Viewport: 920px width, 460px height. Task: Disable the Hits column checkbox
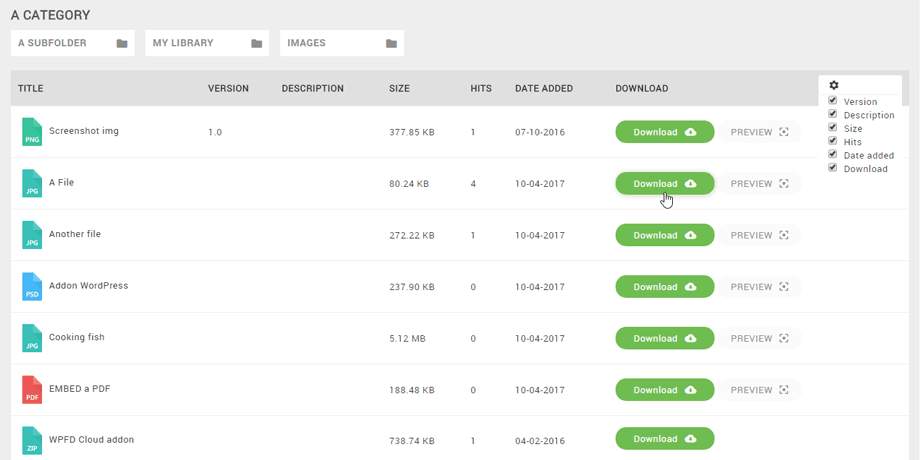coord(832,141)
